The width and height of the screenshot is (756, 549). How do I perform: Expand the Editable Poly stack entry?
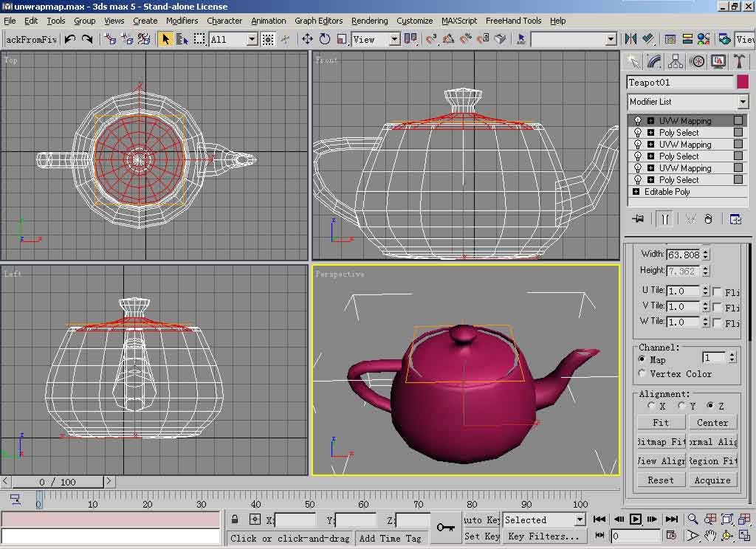[x=636, y=192]
